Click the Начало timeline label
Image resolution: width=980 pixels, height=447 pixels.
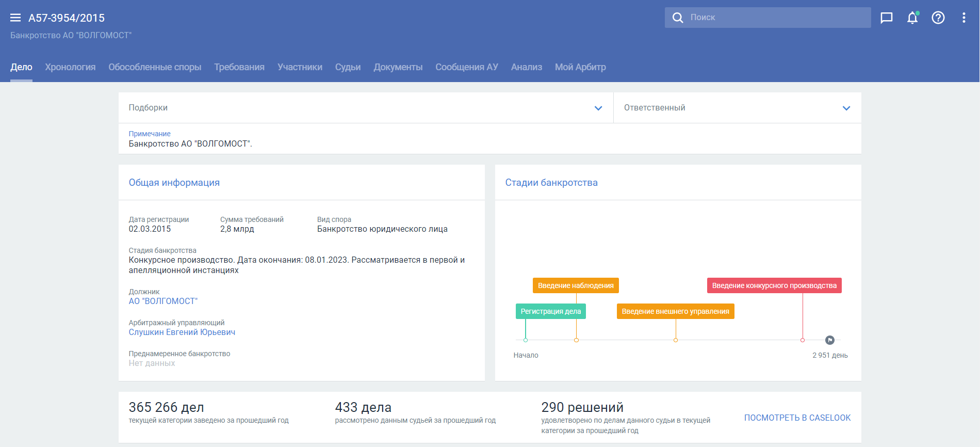pos(526,355)
